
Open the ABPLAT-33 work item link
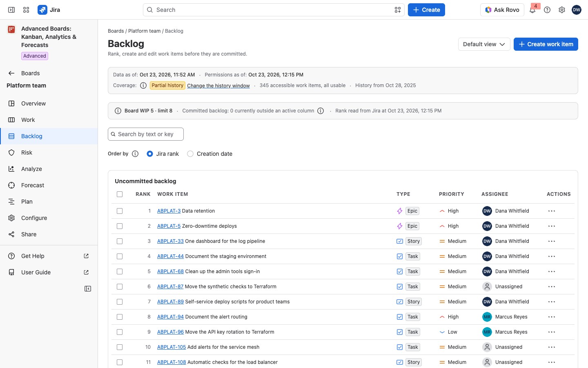click(170, 241)
